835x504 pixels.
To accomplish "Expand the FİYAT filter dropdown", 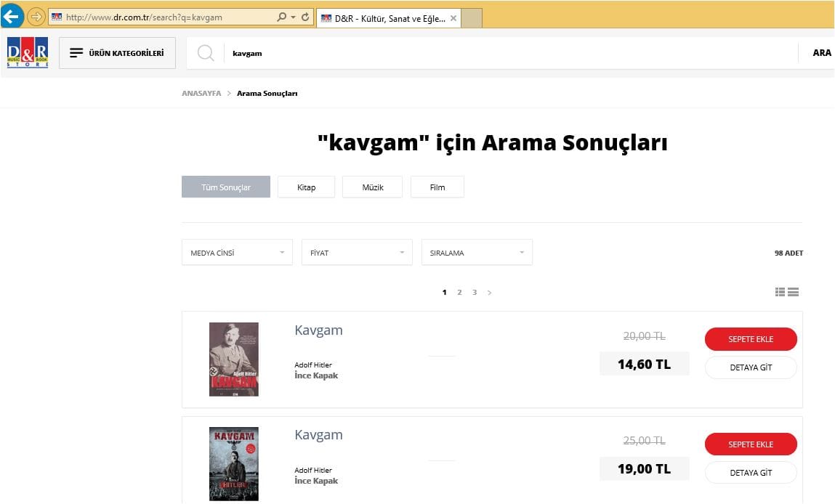I will [357, 252].
